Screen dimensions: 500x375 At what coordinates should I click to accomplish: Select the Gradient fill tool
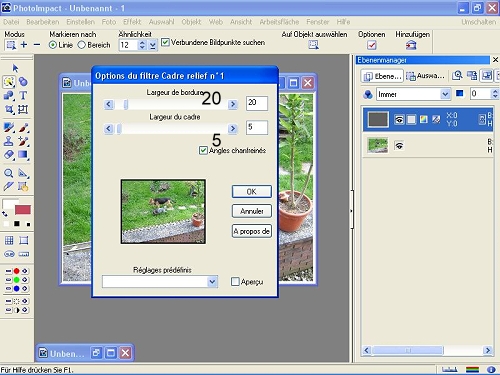point(23,155)
